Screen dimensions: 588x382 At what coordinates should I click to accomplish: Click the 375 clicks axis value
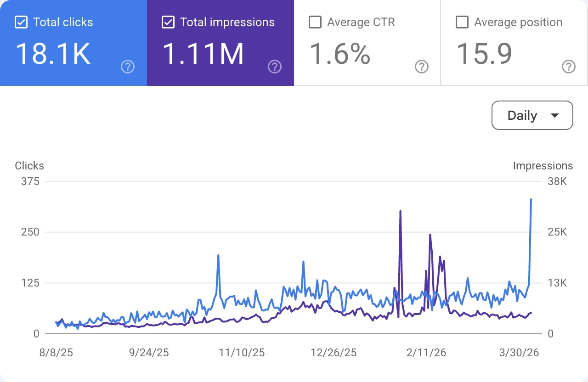tap(30, 181)
